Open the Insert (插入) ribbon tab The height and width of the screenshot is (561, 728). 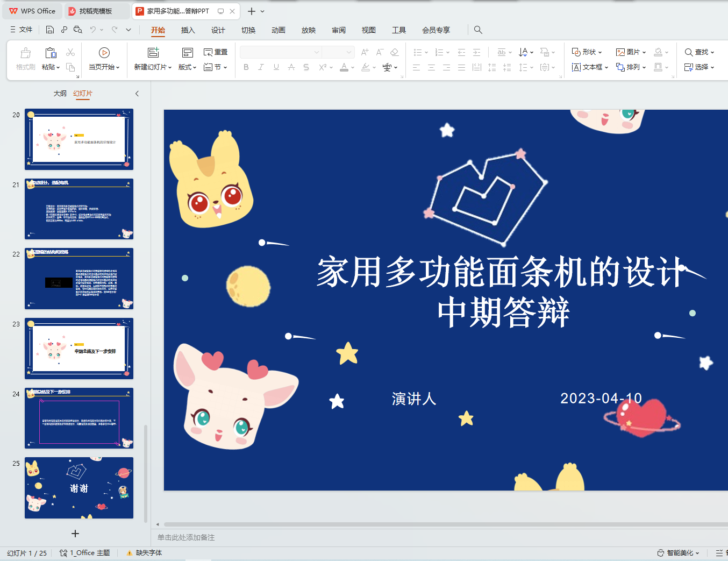pyautogui.click(x=188, y=30)
